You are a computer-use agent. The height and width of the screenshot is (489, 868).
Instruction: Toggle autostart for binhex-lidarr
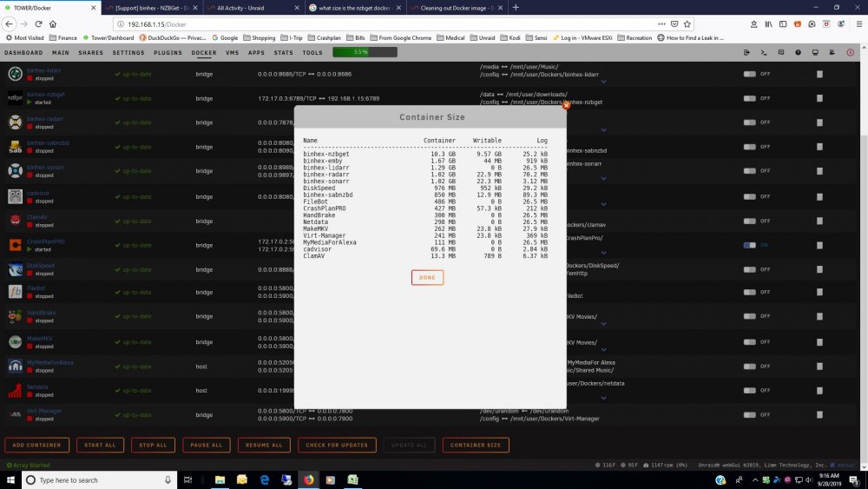click(x=750, y=74)
